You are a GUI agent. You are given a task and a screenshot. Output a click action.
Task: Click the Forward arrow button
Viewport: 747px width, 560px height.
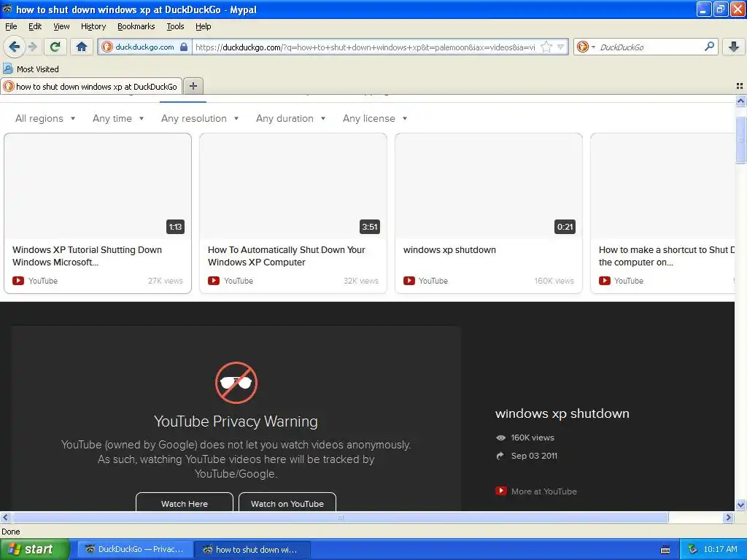point(32,47)
